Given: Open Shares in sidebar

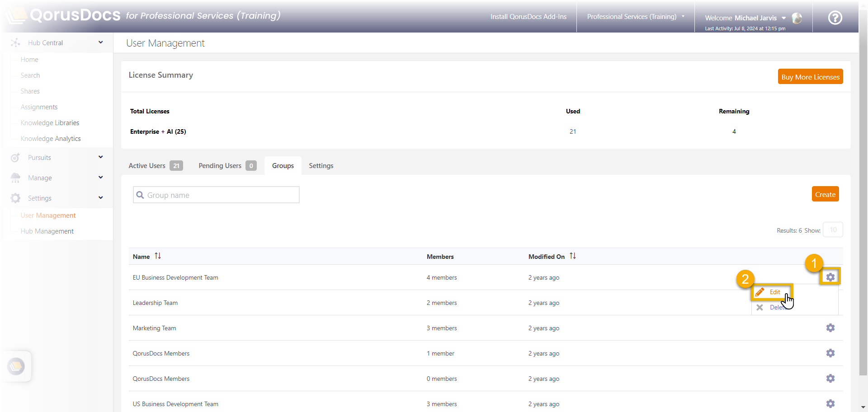Looking at the screenshot, I should tap(30, 91).
